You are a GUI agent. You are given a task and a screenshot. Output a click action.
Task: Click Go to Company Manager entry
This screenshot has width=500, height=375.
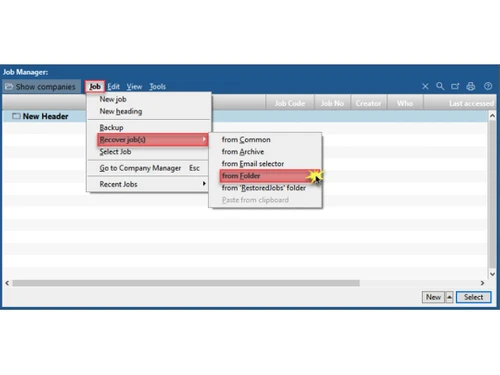(149, 168)
